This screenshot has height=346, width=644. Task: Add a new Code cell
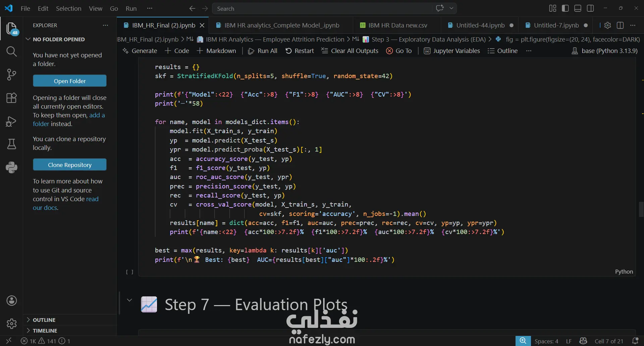point(177,51)
